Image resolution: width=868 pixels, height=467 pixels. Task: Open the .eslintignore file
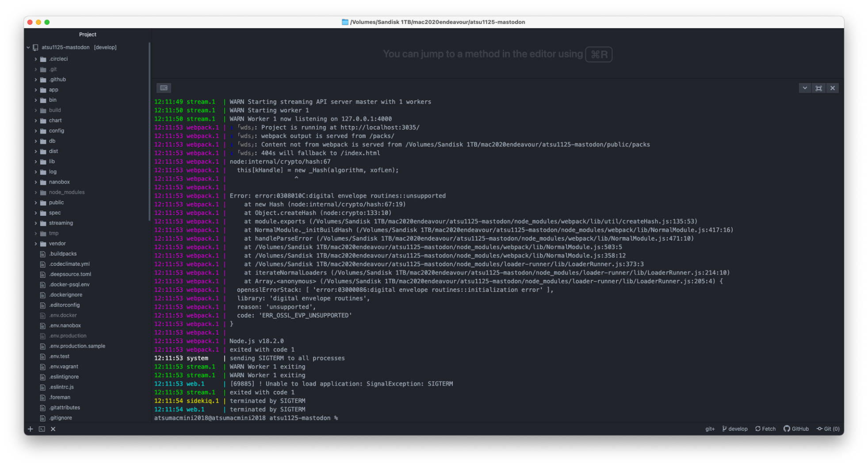(x=64, y=377)
